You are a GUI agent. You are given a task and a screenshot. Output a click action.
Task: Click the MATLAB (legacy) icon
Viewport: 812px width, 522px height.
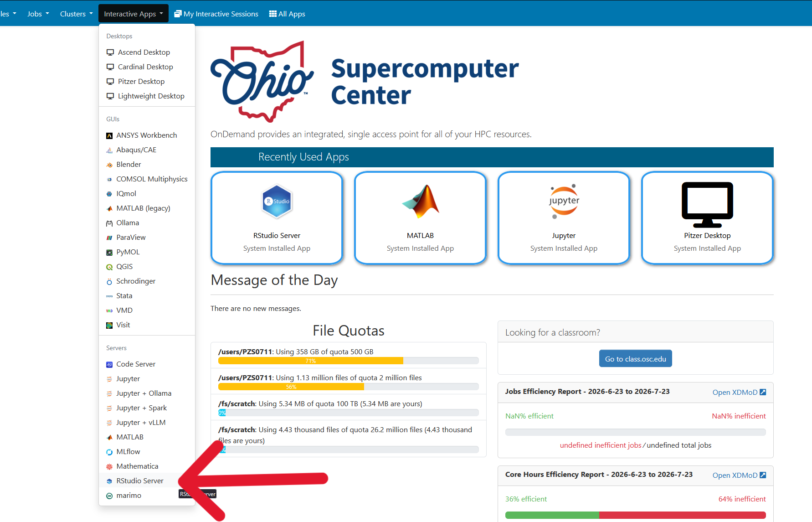point(109,208)
